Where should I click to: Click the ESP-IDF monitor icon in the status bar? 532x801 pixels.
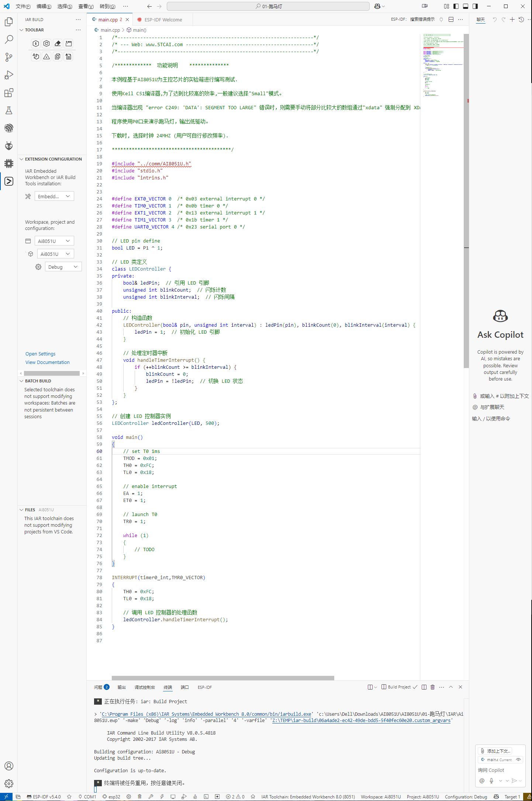(173, 797)
